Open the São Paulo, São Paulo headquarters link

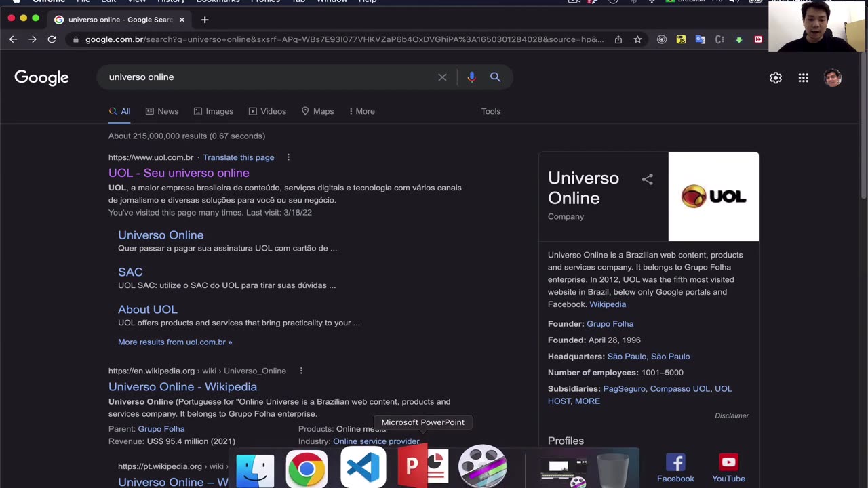coord(648,357)
